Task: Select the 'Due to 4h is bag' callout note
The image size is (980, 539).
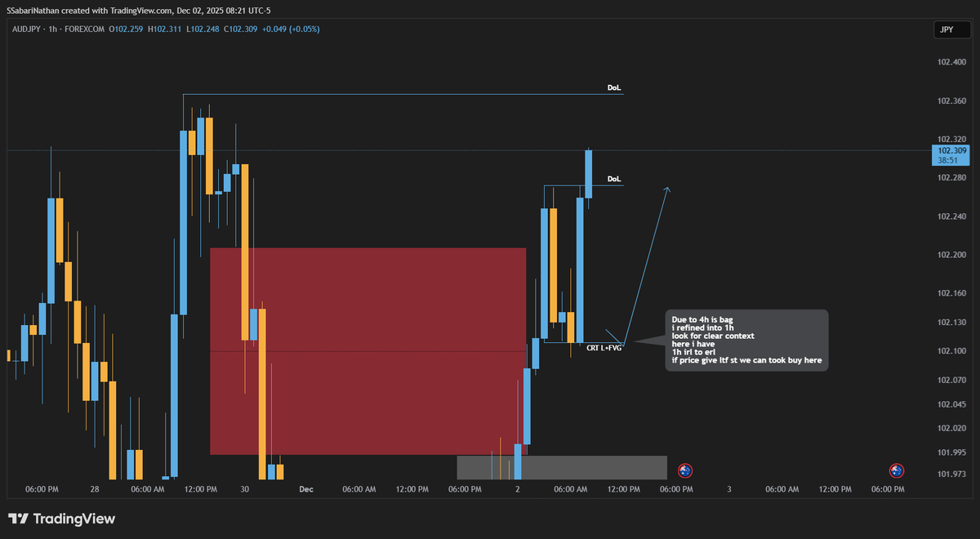Action: [x=746, y=341]
